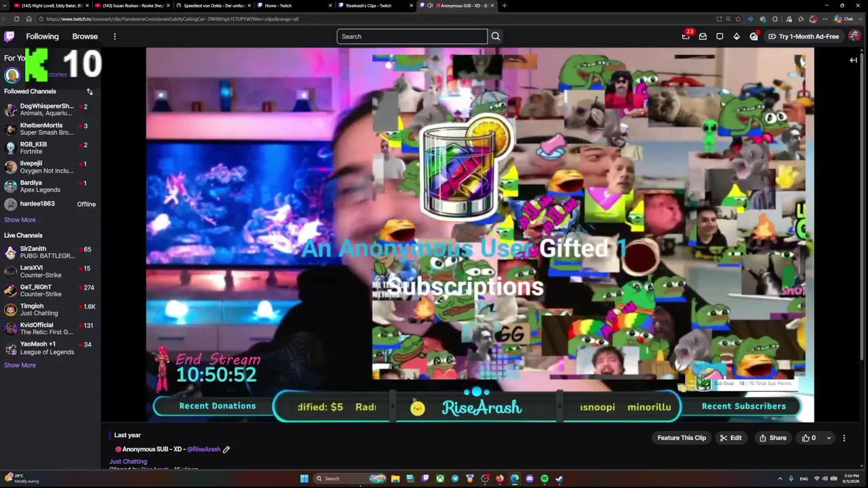
Task: Open Steam from the taskbar
Action: pos(559,479)
